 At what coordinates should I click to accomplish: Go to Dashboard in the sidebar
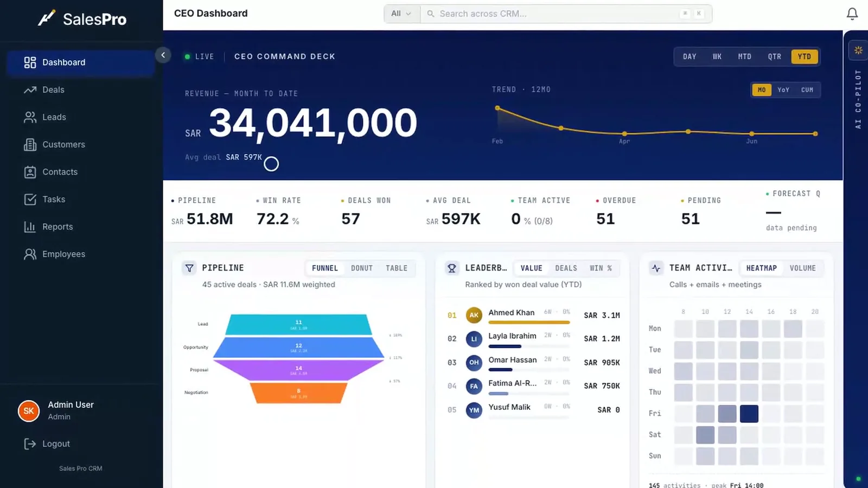coord(81,62)
